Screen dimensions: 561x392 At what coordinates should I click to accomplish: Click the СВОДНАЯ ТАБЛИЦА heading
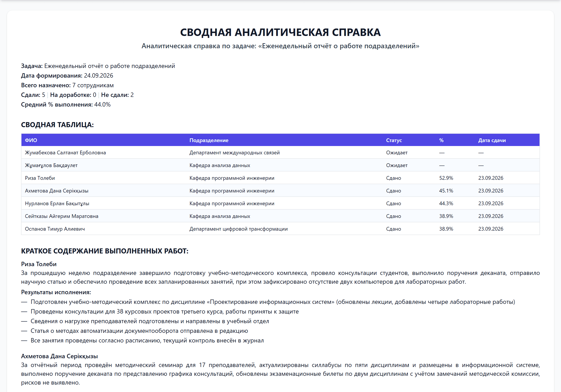pos(57,125)
